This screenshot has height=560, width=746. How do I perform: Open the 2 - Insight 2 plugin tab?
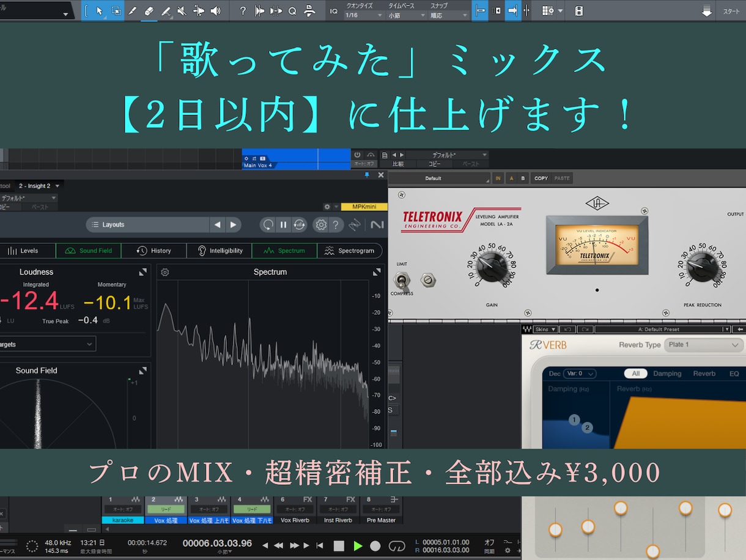(x=39, y=186)
